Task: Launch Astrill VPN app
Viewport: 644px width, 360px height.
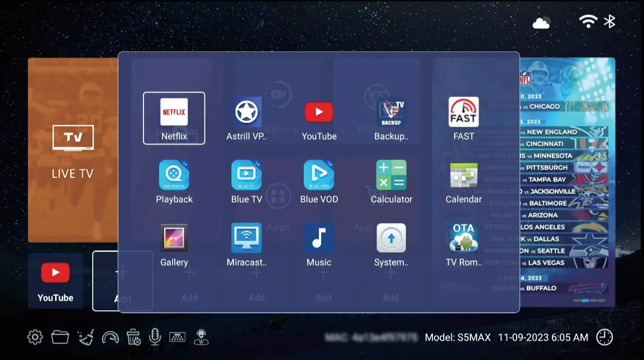Action: [246, 119]
